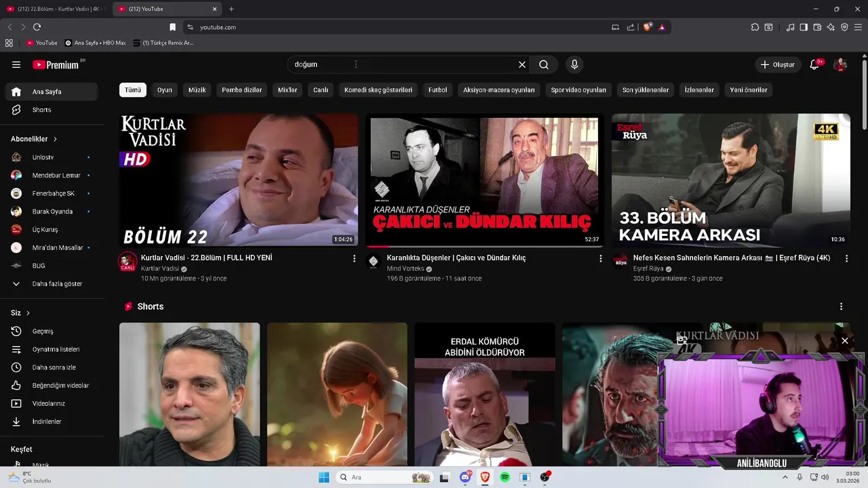Open the YouTube hamburger guide menu

16,64
